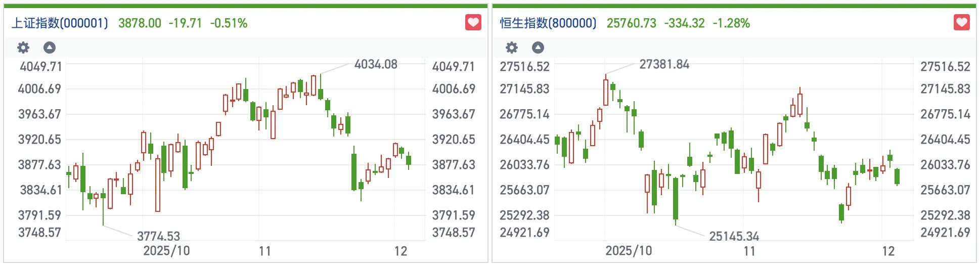The width and height of the screenshot is (980, 266).
Task: Click month 12 label on 上证指数 axis
Action: click(400, 251)
